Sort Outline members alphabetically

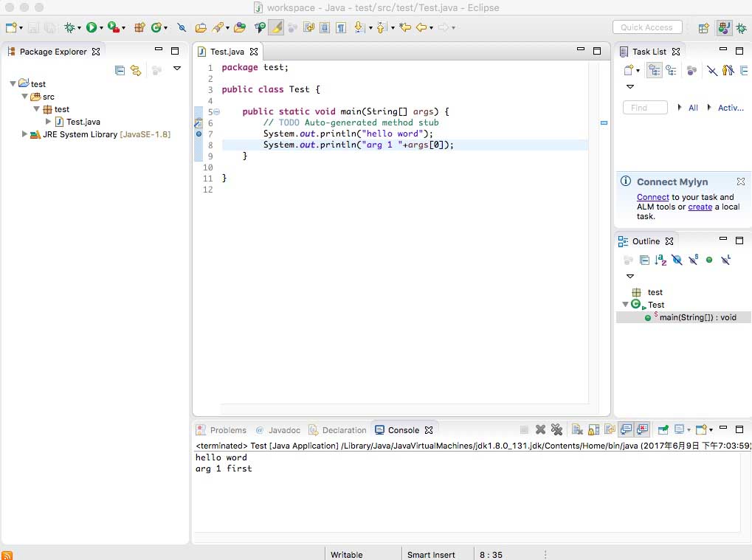click(660, 260)
